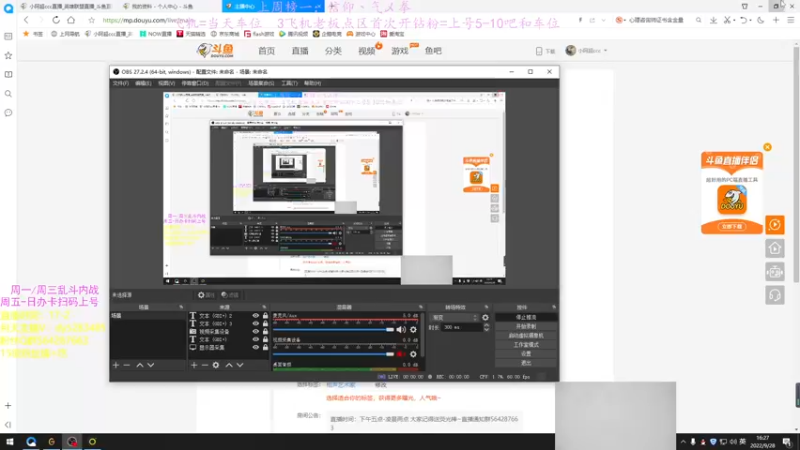Screen dimensions: 800x450
Task: Hide 文本 (GDI+) 3 source via eye icon
Action: [256, 323]
